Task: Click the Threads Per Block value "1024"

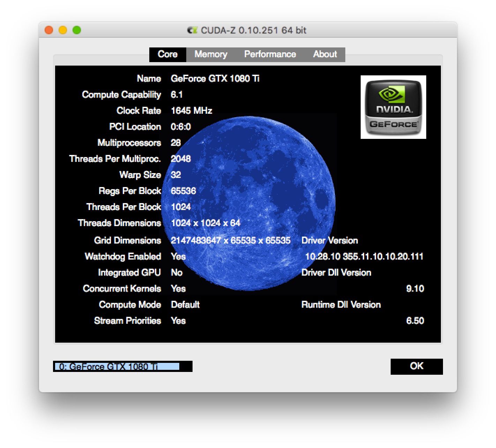Action: tap(181, 207)
